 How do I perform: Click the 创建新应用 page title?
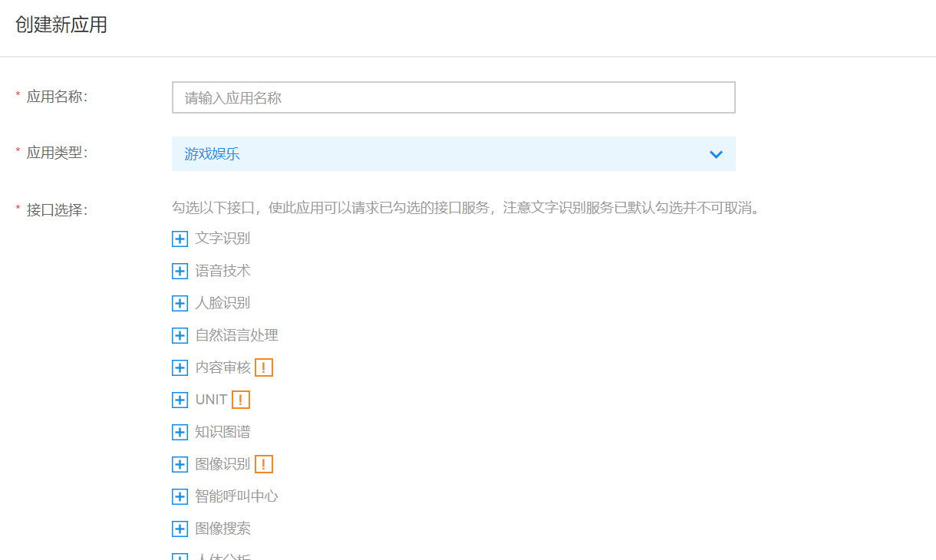61,25
